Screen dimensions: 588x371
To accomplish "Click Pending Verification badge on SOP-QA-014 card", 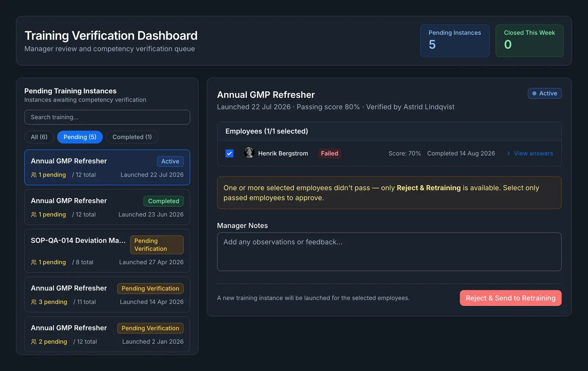I will [x=157, y=245].
